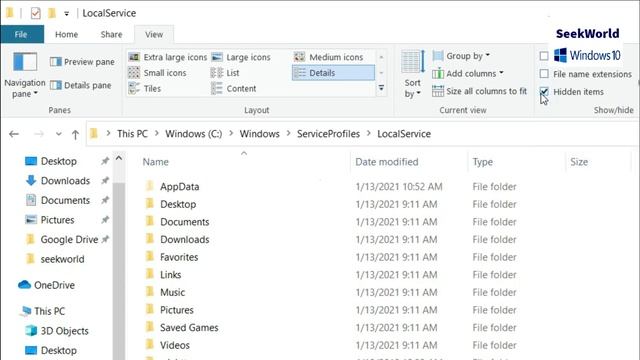Select the View ribbon tab
The height and width of the screenshot is (360, 640).
click(x=154, y=35)
